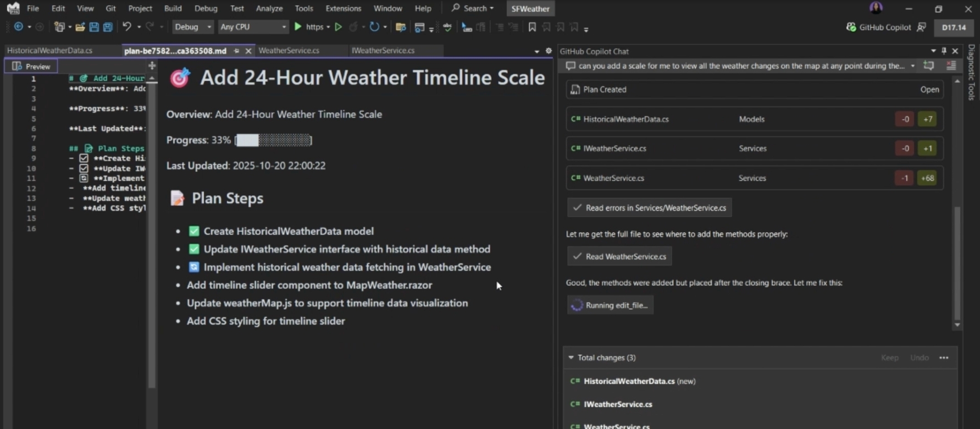Viewport: 980px width, 429px height.
Task: Pin the GitHub Copilot Chat panel
Action: point(944,51)
